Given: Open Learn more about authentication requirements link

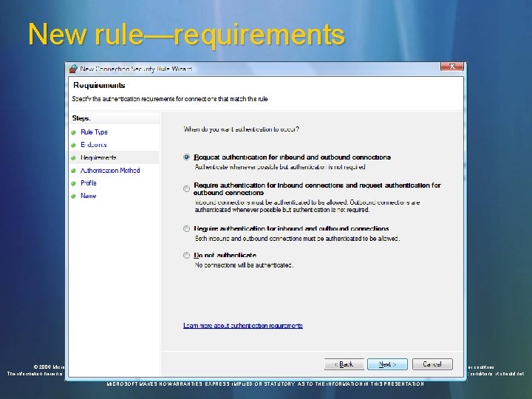Looking at the screenshot, I should 243,325.
